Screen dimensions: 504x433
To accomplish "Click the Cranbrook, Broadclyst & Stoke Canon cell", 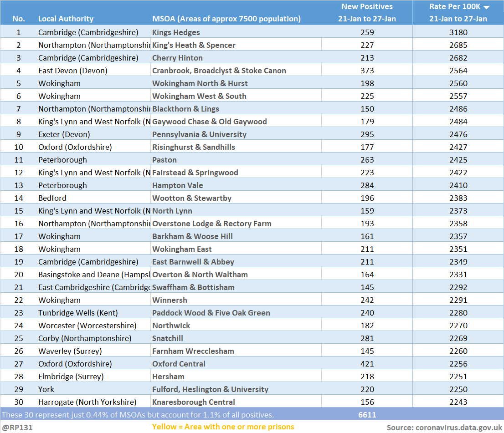I will [x=219, y=71].
